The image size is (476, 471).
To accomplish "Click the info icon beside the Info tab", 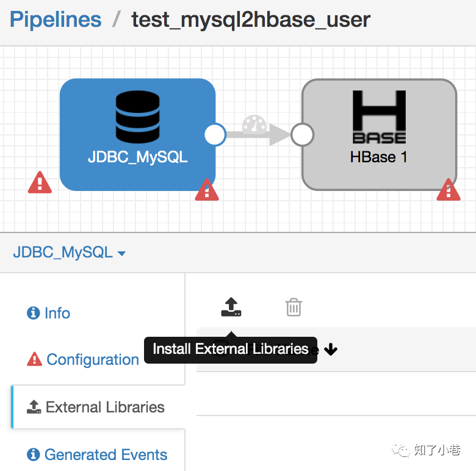I will (x=34, y=313).
